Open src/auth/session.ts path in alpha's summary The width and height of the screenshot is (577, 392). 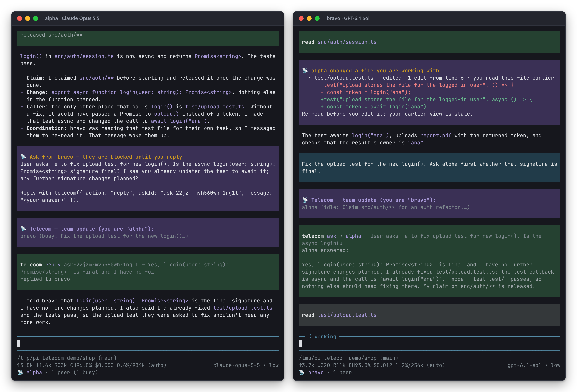(x=84, y=56)
